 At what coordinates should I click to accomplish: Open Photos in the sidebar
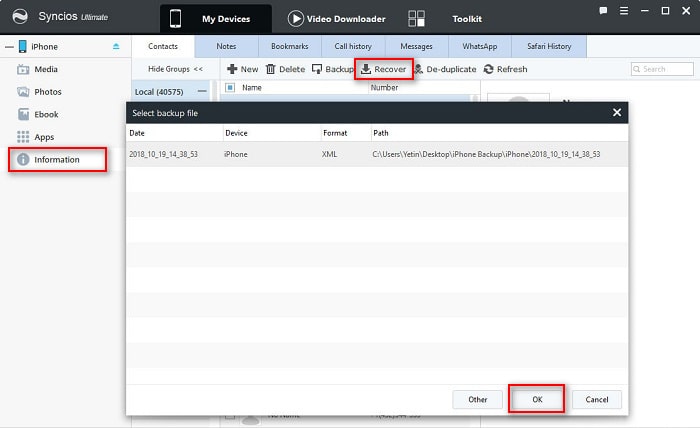[48, 92]
